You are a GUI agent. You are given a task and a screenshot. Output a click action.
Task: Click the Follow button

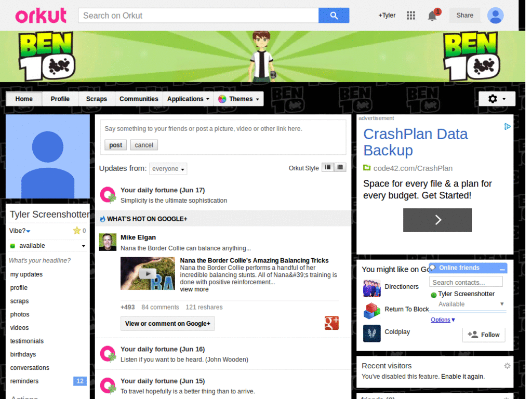pyautogui.click(x=484, y=335)
